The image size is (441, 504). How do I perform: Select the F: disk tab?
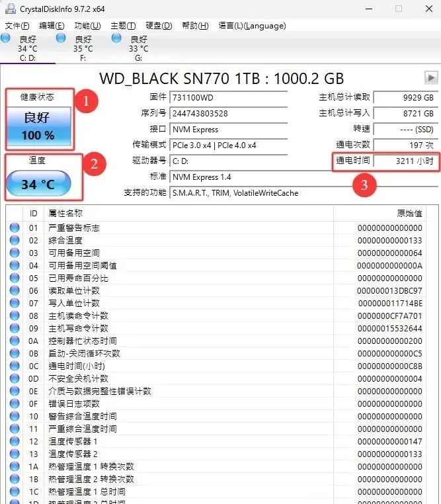(x=83, y=48)
